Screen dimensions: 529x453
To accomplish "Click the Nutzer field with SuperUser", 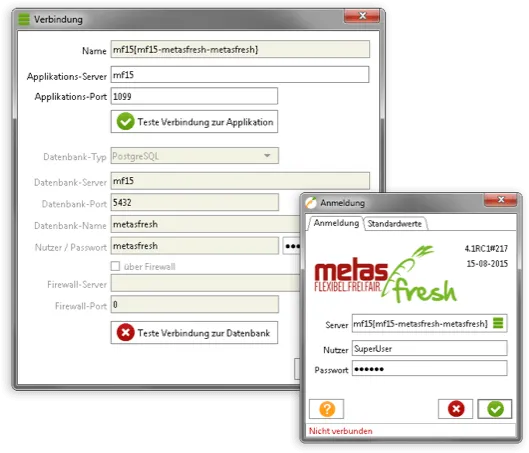I will (x=429, y=348).
